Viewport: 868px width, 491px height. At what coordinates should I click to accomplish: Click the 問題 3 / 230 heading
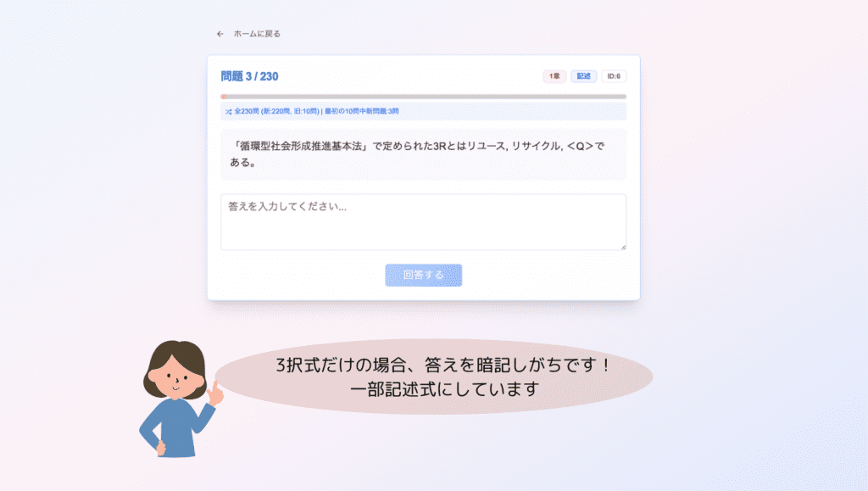pos(250,76)
